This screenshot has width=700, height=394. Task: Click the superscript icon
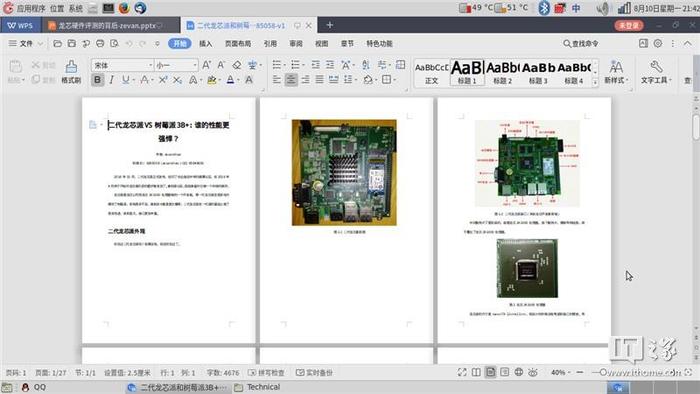pyautogui.click(x=163, y=80)
